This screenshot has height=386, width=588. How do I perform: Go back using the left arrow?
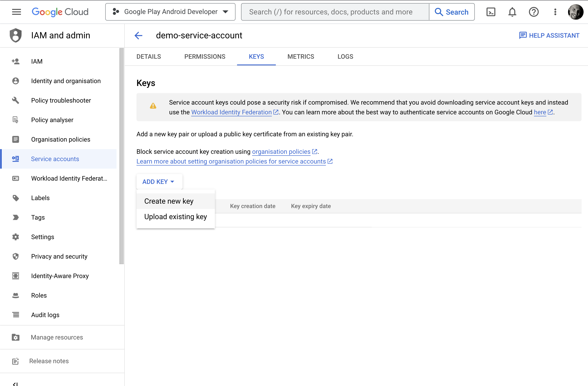click(x=138, y=35)
